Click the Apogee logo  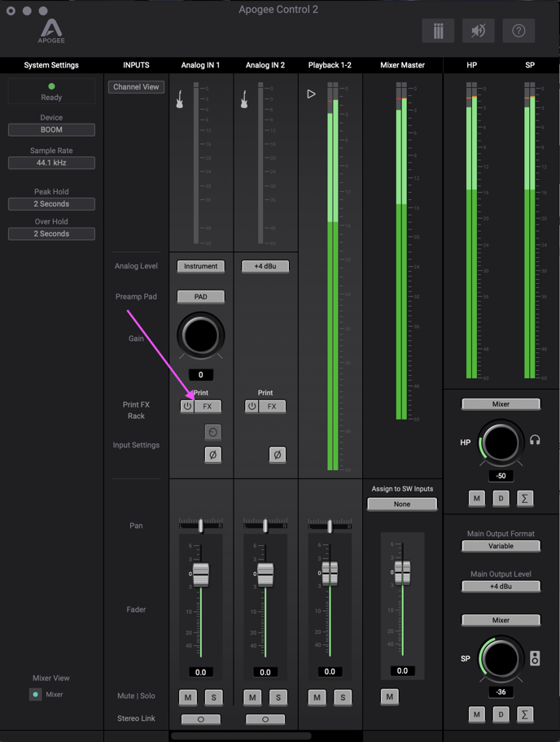coord(51,31)
